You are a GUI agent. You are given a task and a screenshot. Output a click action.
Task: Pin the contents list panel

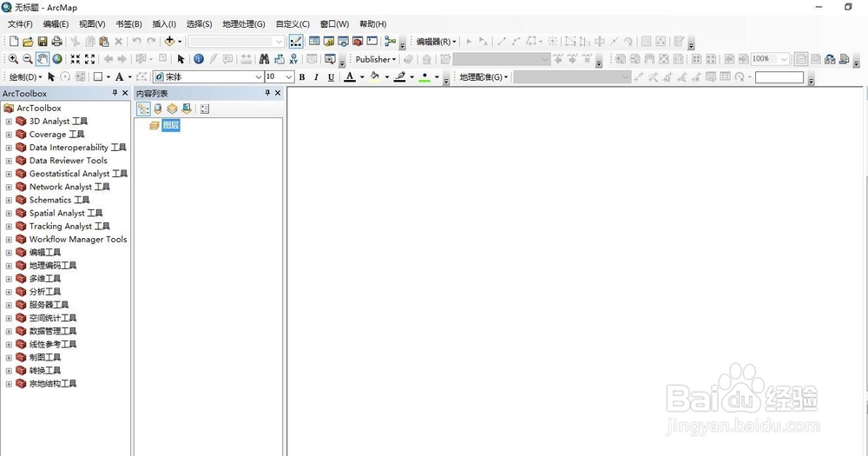tap(267, 93)
